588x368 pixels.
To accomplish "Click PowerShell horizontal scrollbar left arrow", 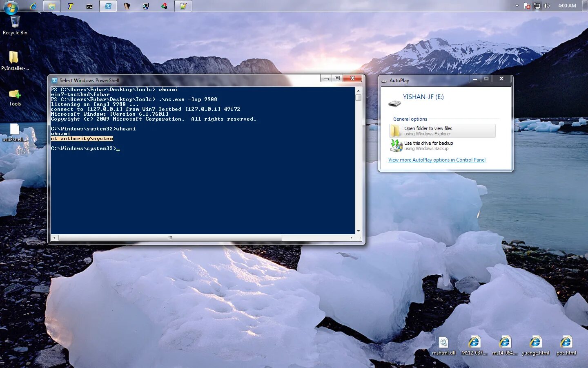I will click(54, 238).
